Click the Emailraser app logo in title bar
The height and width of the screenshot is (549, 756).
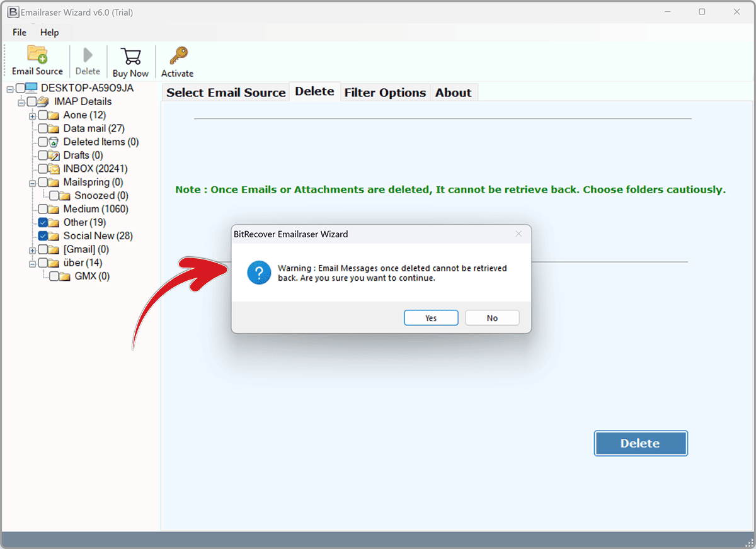(x=13, y=12)
